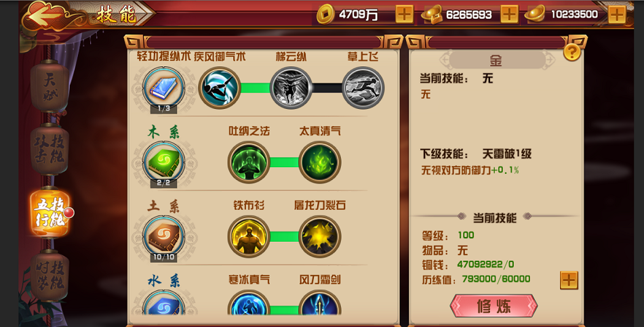Go back using the golden arrow
The image size is (644, 327).
tap(43, 15)
